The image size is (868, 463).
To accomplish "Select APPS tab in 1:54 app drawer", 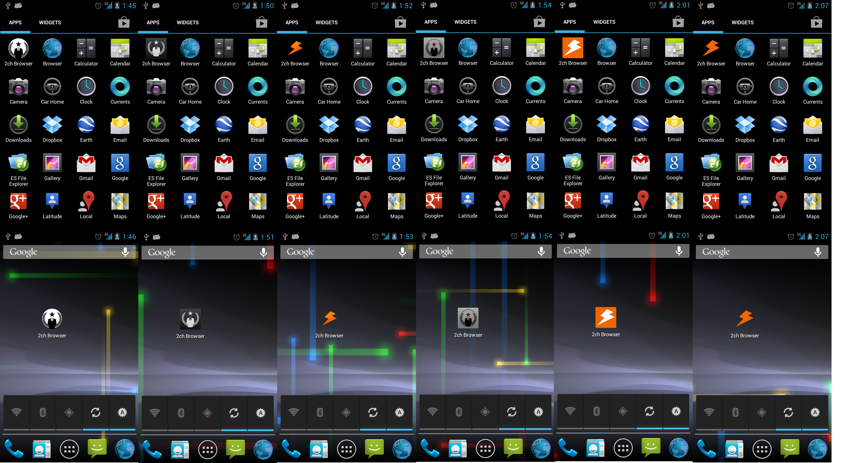I will (431, 22).
